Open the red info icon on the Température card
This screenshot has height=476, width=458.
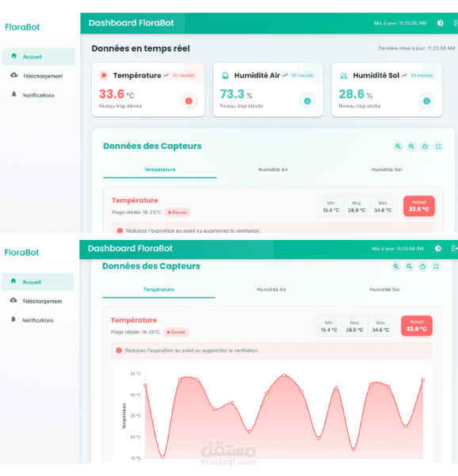pyautogui.click(x=189, y=101)
